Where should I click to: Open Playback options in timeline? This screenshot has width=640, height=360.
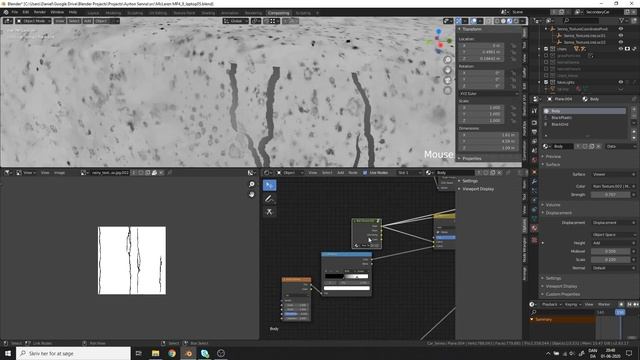coord(551,304)
